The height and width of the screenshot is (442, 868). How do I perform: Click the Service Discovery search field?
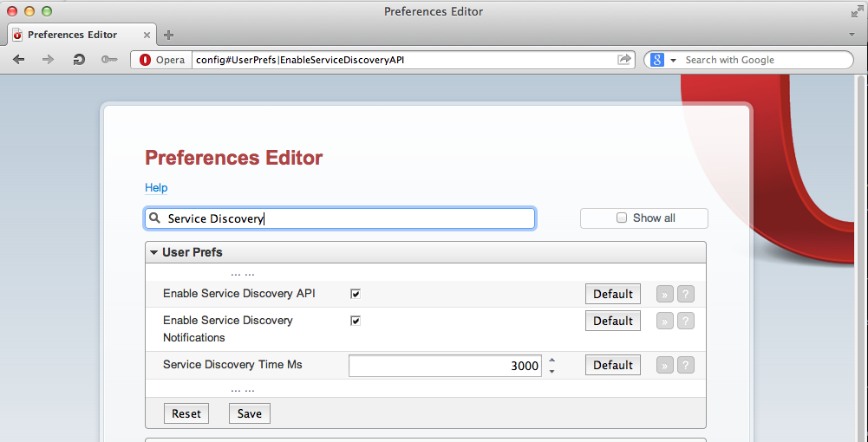[340, 218]
